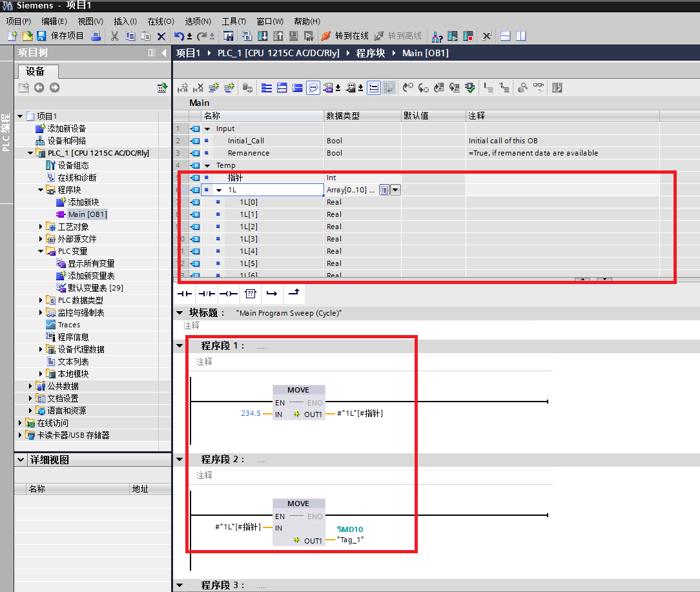Click the upload from device icon

tap(278, 36)
